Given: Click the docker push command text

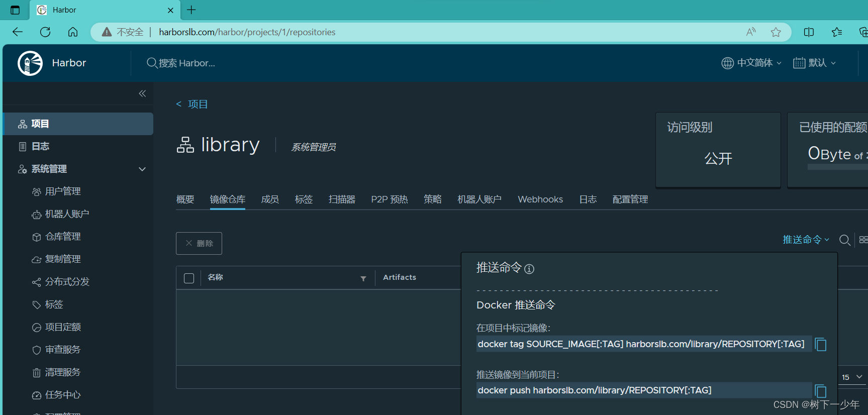Looking at the screenshot, I should point(595,390).
